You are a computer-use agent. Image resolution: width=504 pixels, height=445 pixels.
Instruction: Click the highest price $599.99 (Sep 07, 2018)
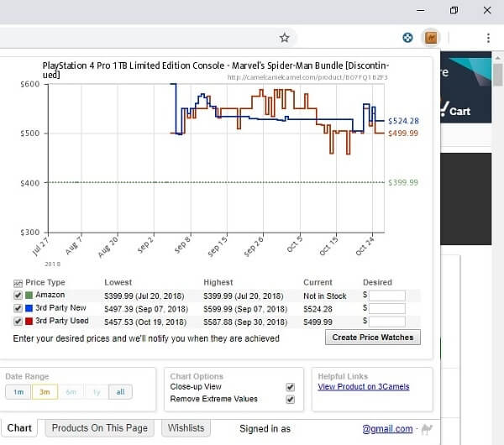coord(245,309)
